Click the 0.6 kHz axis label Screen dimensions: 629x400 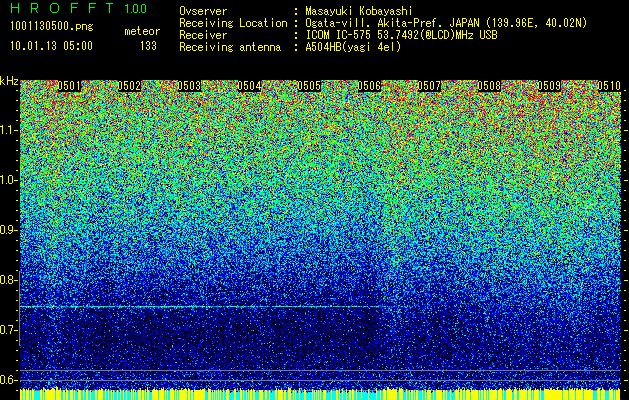[9, 380]
